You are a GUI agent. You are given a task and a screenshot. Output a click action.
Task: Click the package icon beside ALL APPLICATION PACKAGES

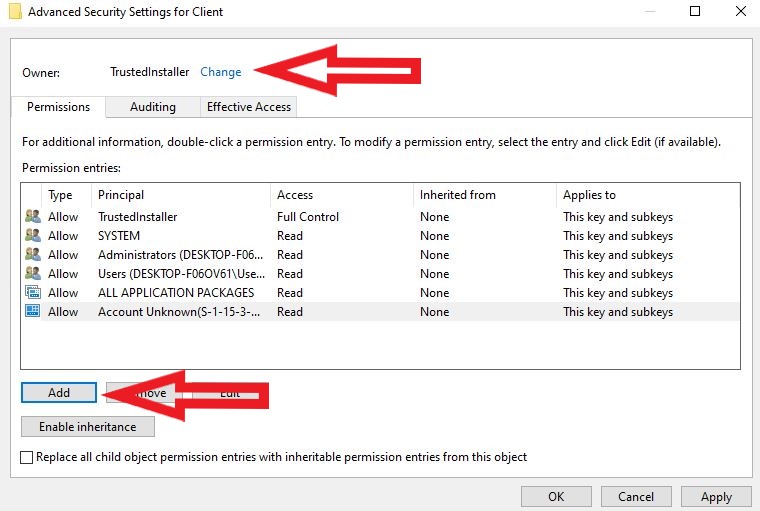point(32,293)
